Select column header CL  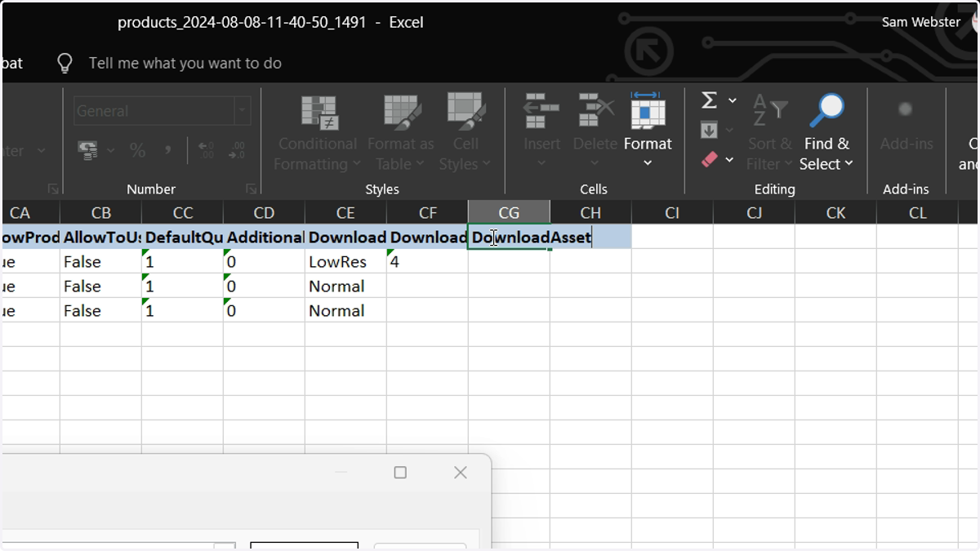click(x=917, y=213)
